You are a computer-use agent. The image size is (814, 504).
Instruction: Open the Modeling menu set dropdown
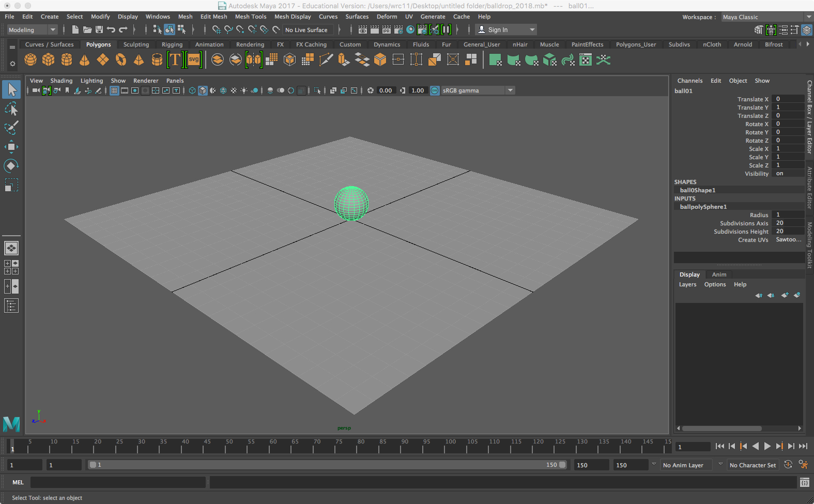click(x=32, y=30)
